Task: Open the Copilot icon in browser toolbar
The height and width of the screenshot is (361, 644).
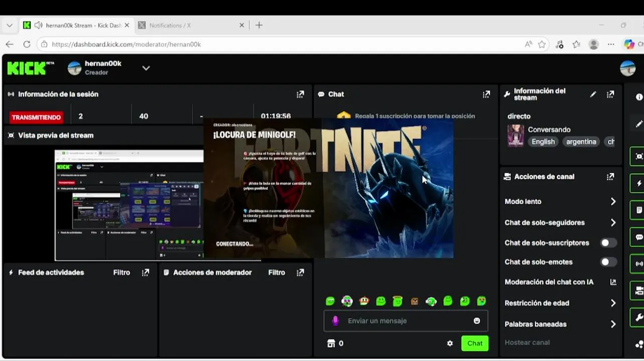Action: tap(629, 44)
